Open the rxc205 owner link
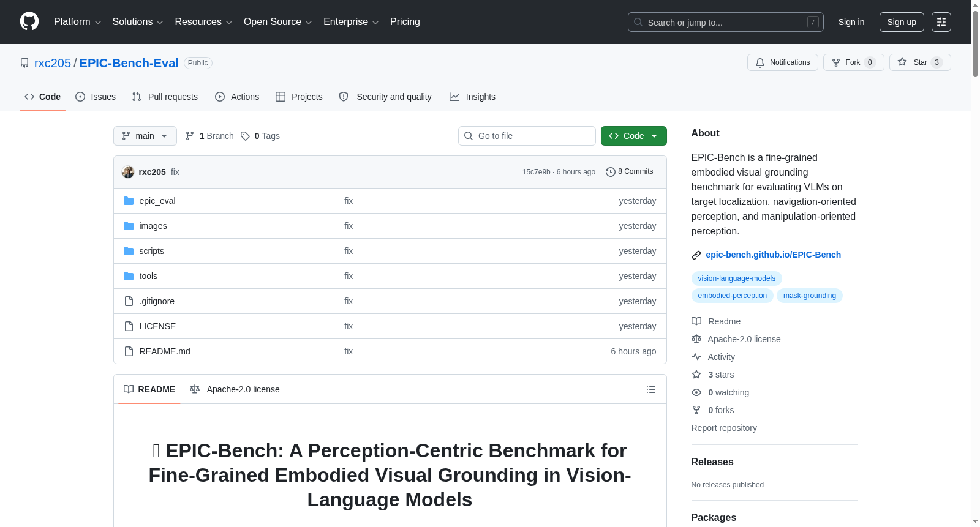 [x=53, y=63]
